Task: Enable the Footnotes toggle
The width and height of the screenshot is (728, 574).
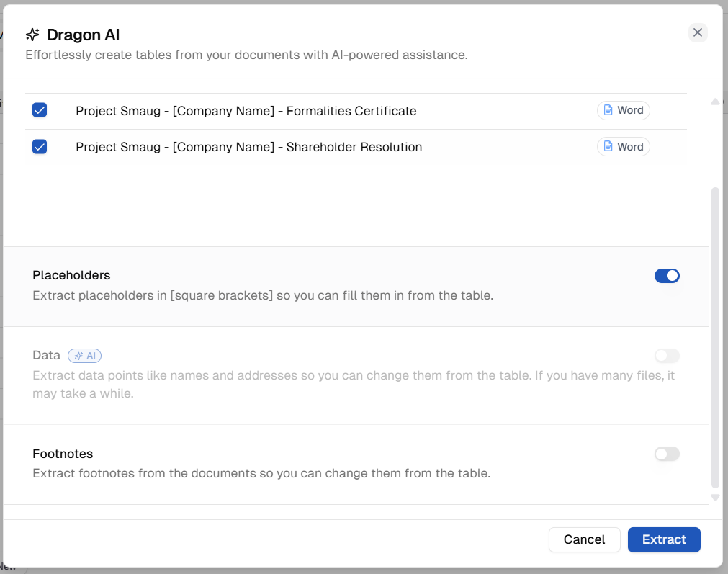Action: pyautogui.click(x=667, y=454)
